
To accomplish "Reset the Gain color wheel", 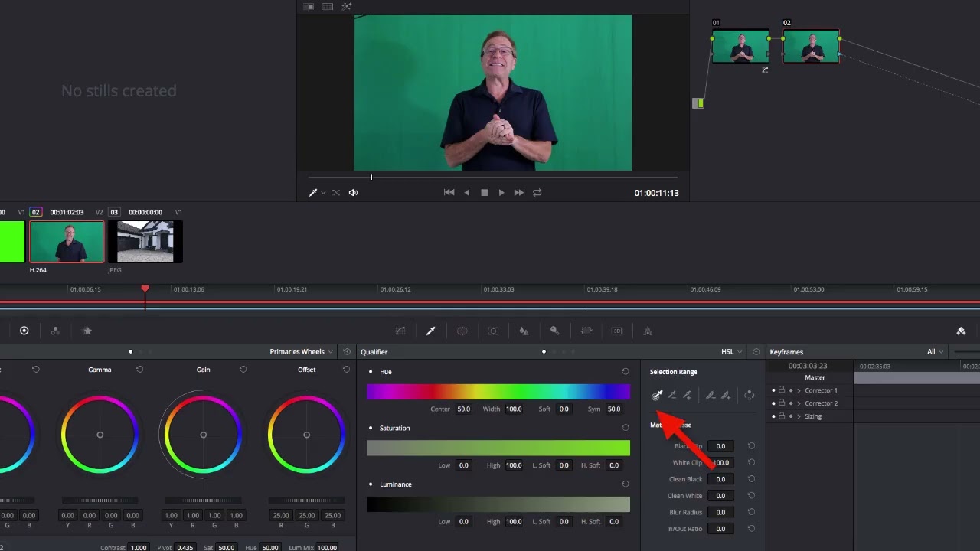I will point(243,369).
